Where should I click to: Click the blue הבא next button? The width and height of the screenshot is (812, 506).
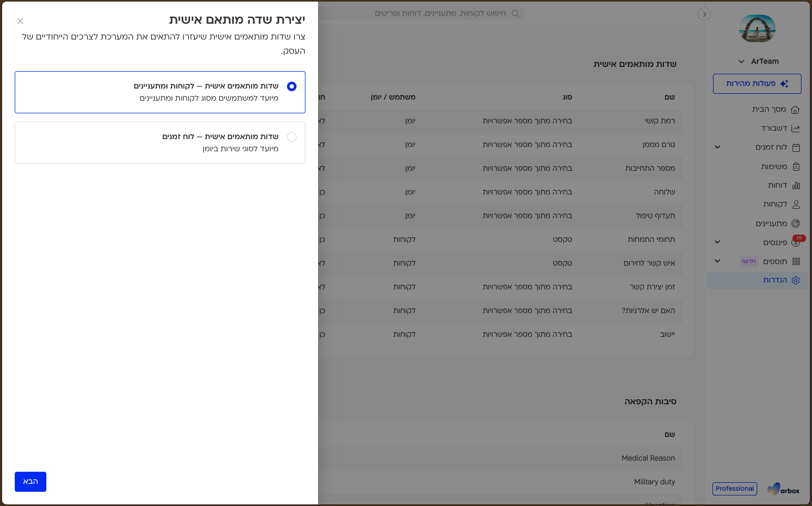31,482
